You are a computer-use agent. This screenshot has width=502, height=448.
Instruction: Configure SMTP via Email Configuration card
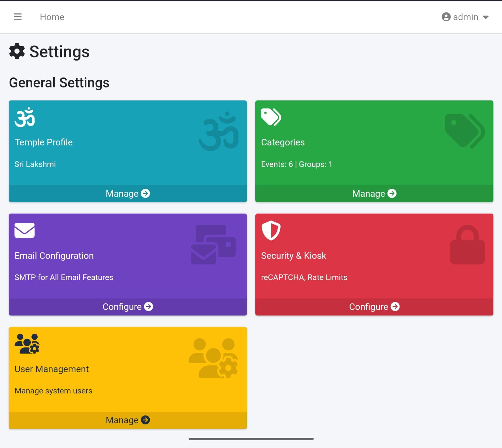(x=128, y=307)
